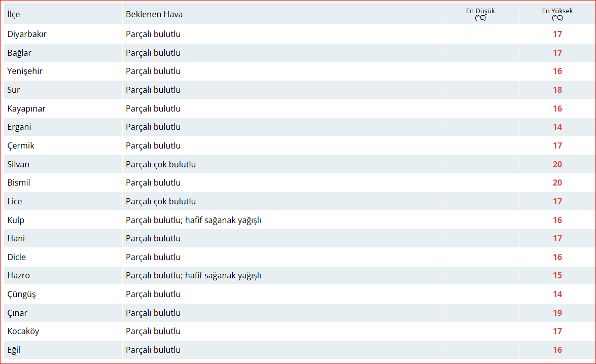Viewport: 596px width, 364px height.
Task: Click the En Yüksek (°C) column header
Action: pos(557,14)
